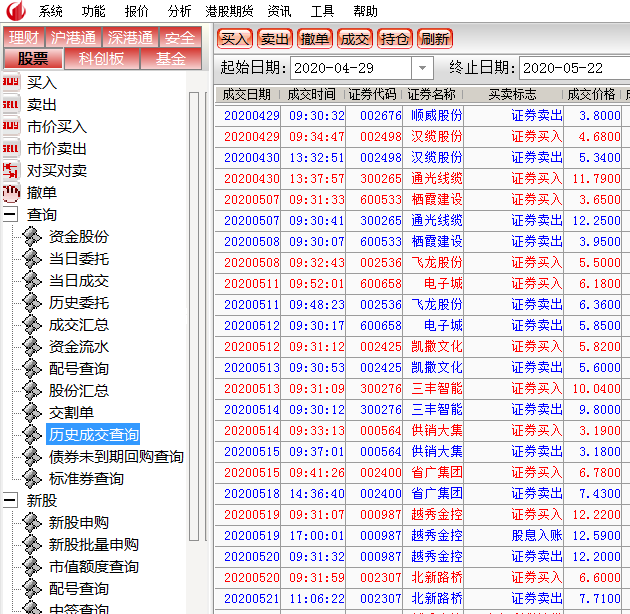The height and width of the screenshot is (614, 630).
Task: Click the icon beside 新股申购
Action: click(x=32, y=522)
